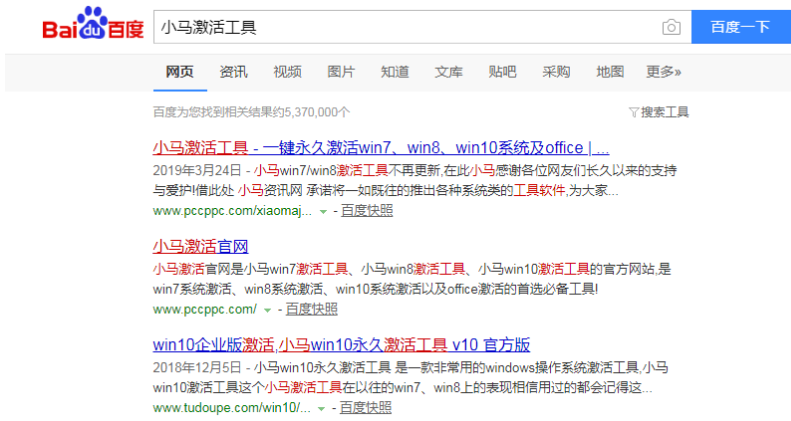Click the 搜索工具 filter icon

click(634, 112)
